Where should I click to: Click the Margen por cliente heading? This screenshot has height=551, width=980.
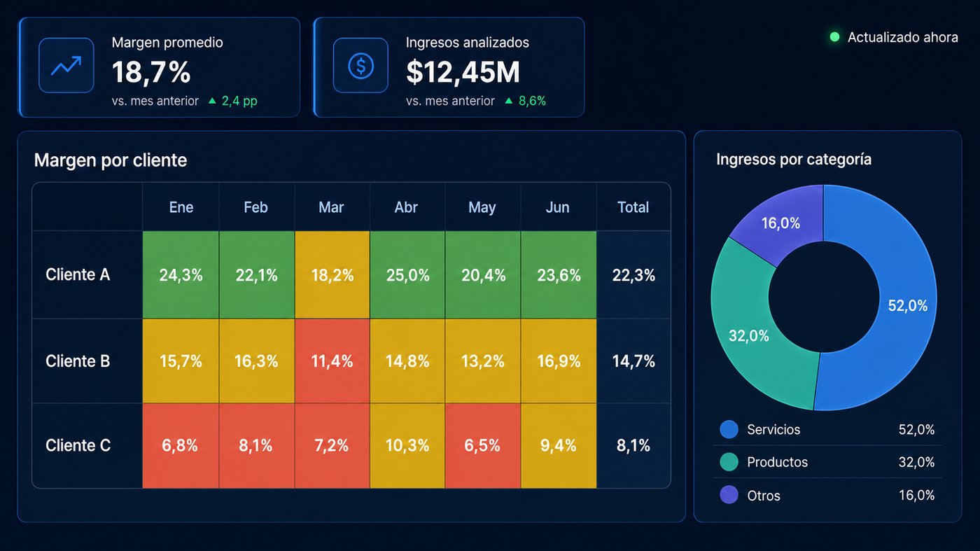(111, 160)
